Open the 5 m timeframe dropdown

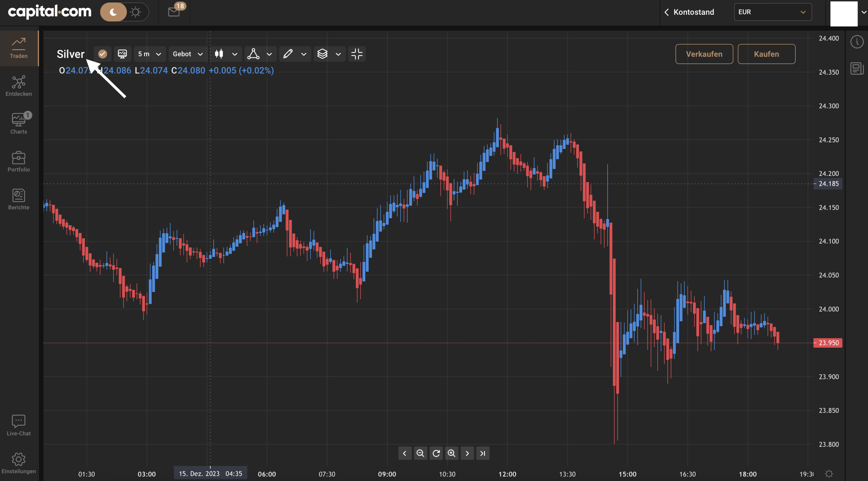150,54
